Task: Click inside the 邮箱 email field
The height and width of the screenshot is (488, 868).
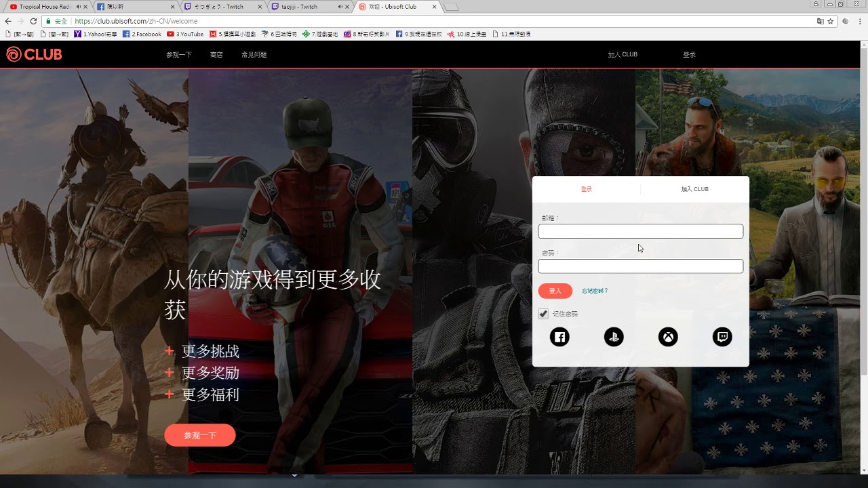Action: tap(641, 231)
